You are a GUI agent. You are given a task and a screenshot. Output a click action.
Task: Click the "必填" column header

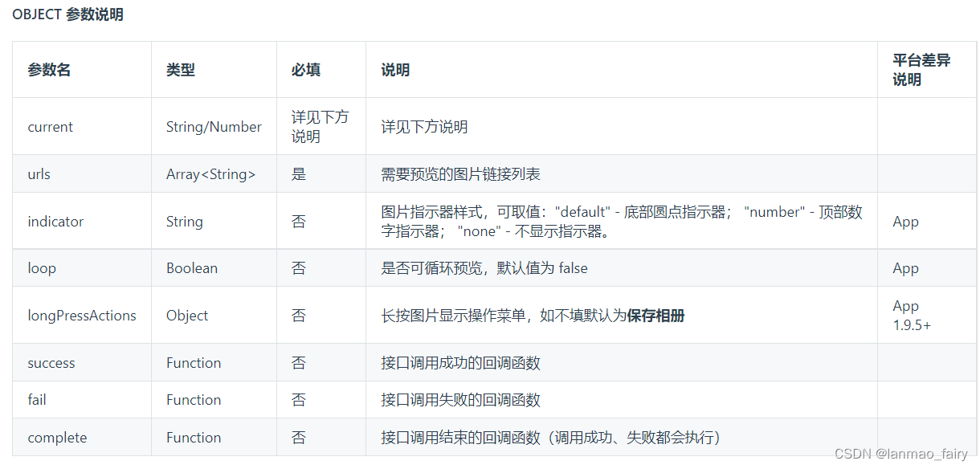coord(306,70)
